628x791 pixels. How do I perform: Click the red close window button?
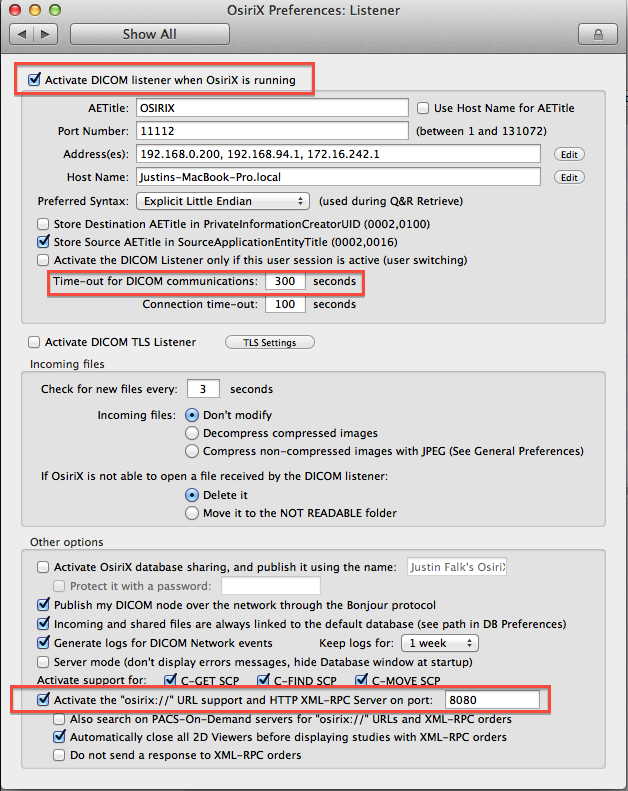click(15, 10)
